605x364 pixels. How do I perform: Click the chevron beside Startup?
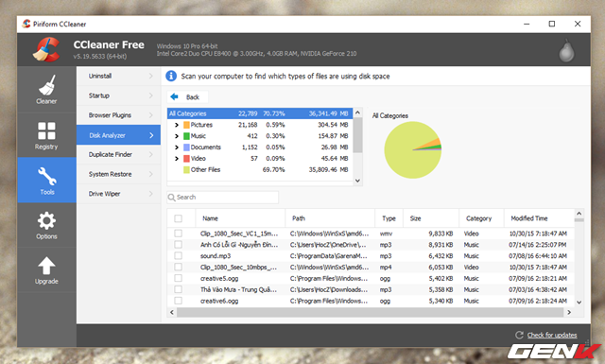pyautogui.click(x=151, y=95)
